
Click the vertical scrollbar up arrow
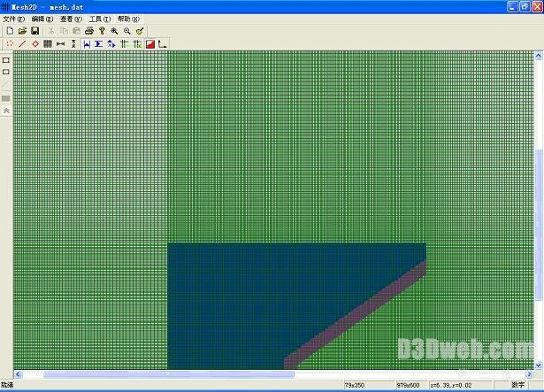(x=539, y=56)
